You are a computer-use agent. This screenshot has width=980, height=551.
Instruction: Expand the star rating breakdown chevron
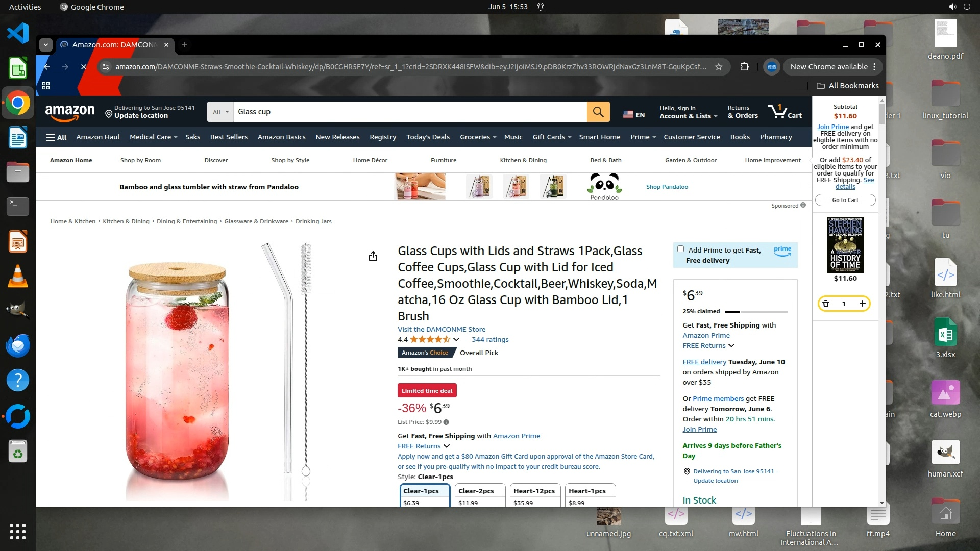[x=456, y=340]
